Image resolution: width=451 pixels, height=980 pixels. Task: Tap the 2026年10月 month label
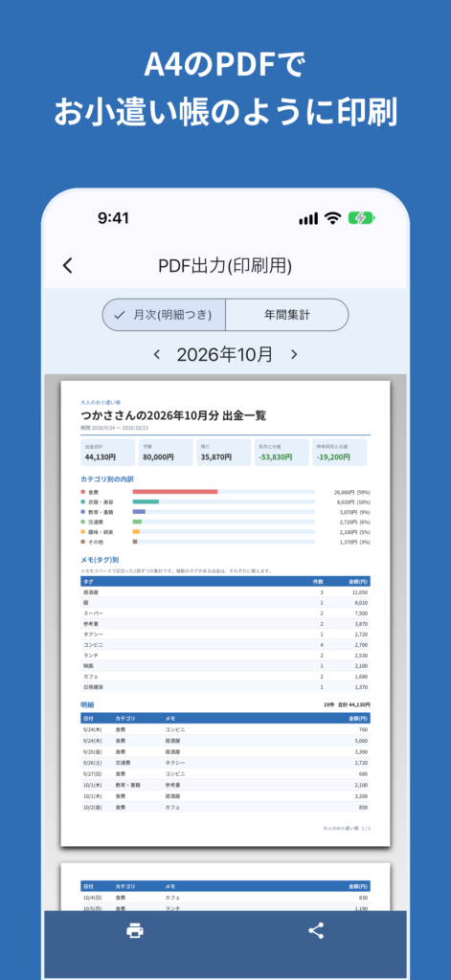coord(225,354)
